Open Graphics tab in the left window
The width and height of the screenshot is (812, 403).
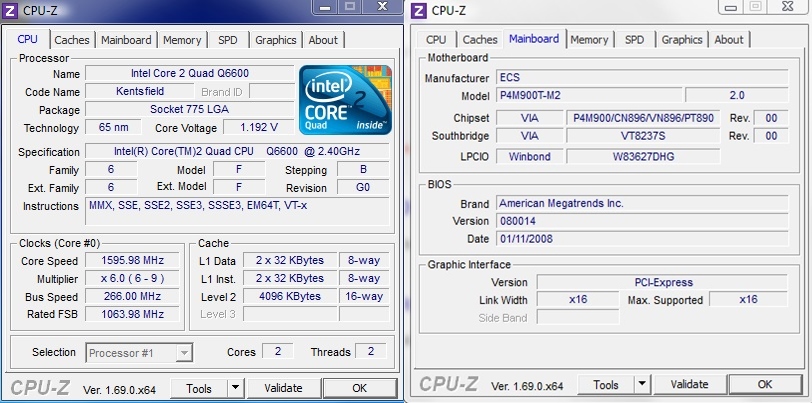tap(276, 40)
